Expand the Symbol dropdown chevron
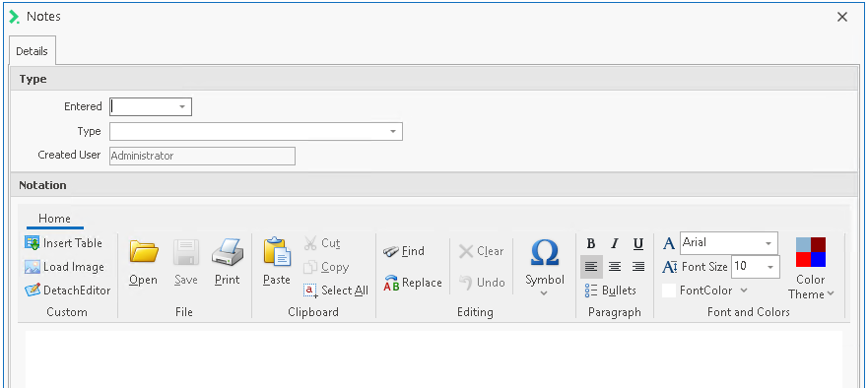868x388 pixels. 544,293
